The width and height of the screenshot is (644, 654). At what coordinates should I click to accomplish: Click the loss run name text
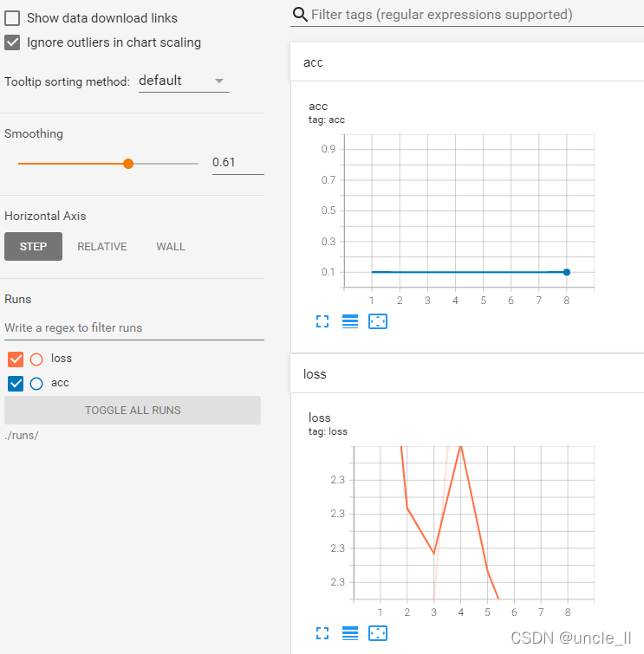pyautogui.click(x=62, y=359)
